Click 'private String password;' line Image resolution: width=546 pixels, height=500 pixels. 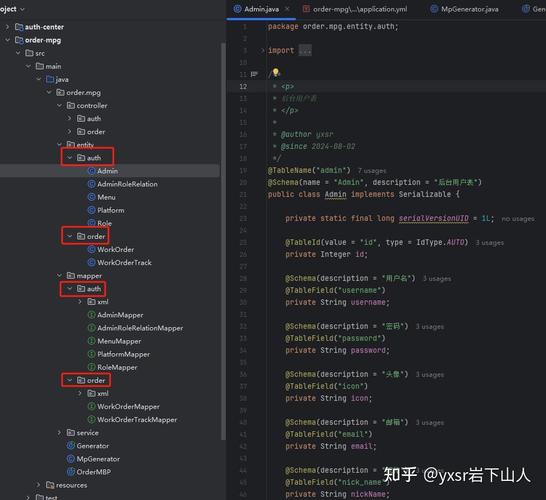337,350
